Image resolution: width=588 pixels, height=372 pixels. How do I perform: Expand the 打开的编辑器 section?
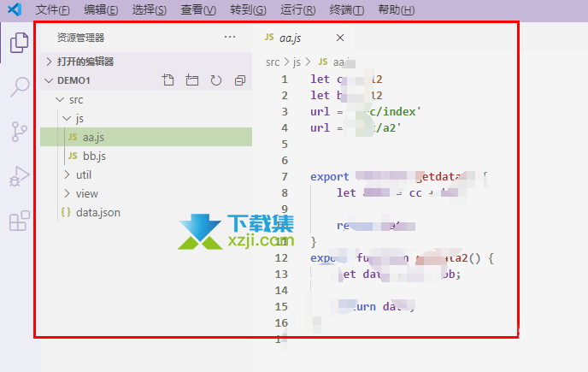146,62
